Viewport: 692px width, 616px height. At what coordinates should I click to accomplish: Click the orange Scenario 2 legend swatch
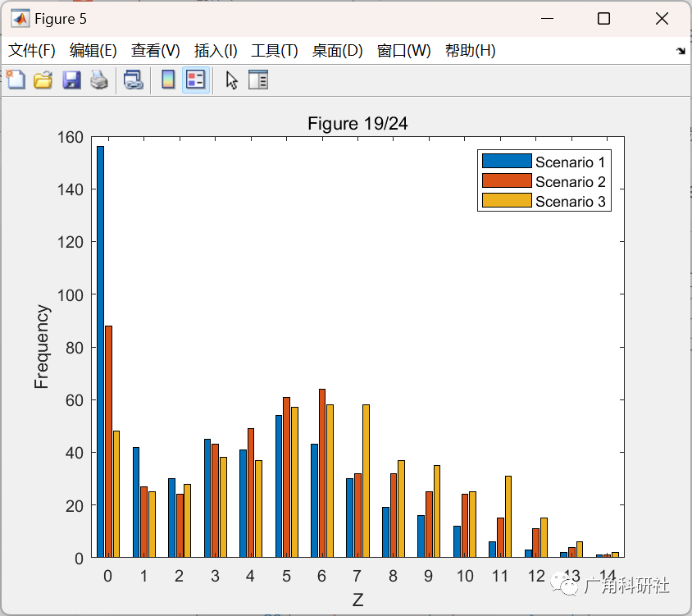507,180
